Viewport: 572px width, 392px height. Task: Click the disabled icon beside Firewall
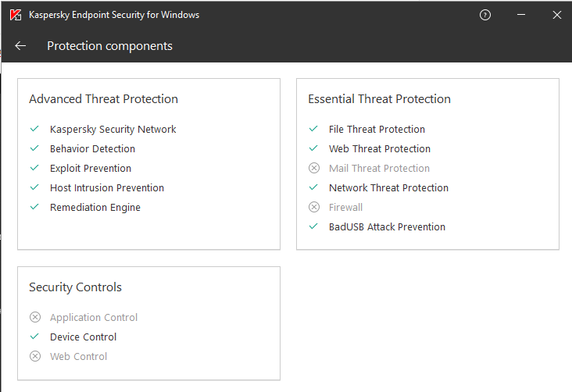314,208
